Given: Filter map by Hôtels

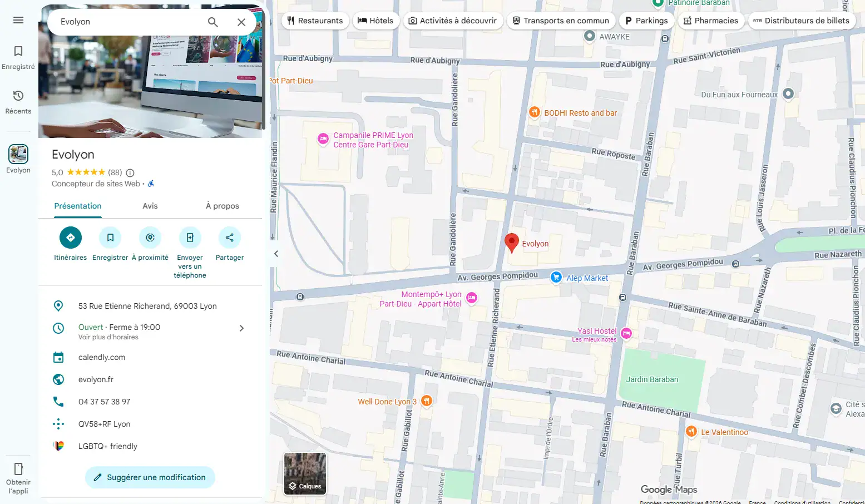Looking at the screenshot, I should (x=375, y=21).
